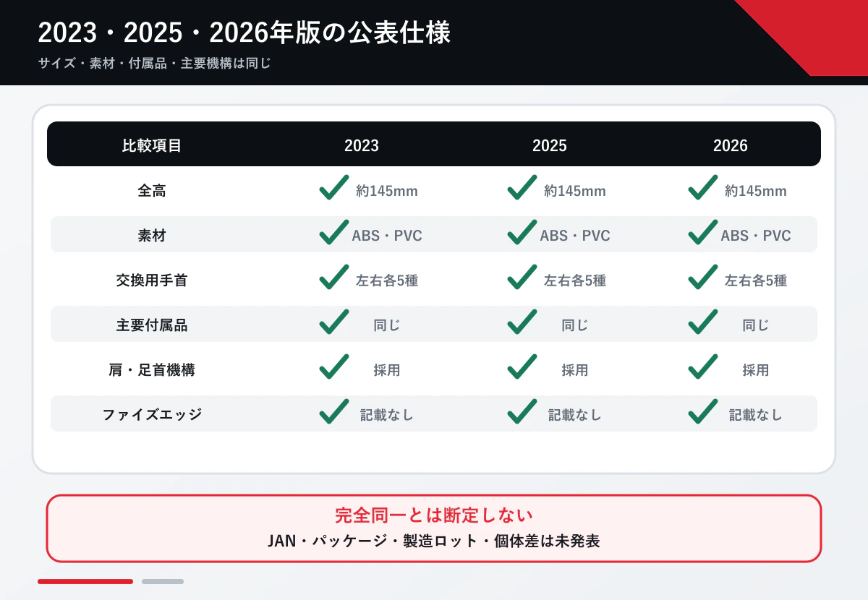Click the 2023 column header
Screen dimensions: 868x600
pyautogui.click(x=362, y=145)
